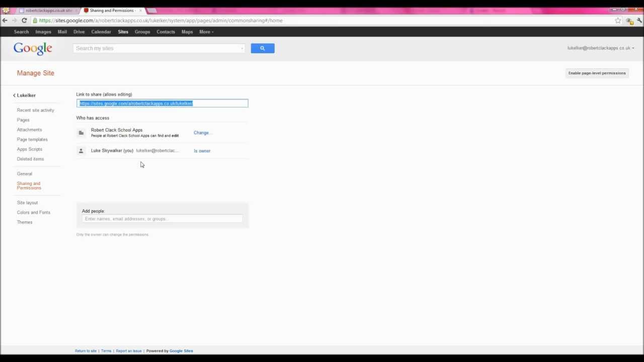Select Sharing and Permissions in the sidebar
The height and width of the screenshot is (362, 644).
coord(29,186)
